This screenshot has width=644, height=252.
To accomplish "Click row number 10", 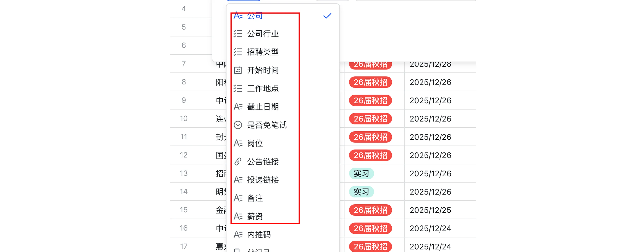I will tap(184, 118).
